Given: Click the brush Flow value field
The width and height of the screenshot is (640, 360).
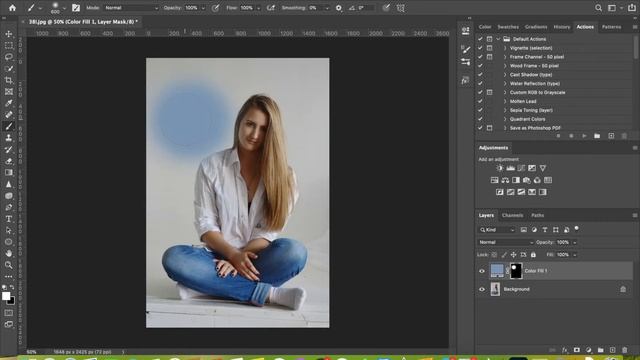Looking at the screenshot, I should pos(247,8).
